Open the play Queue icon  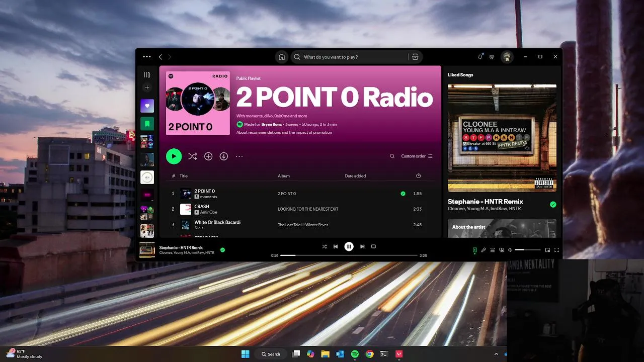point(493,250)
